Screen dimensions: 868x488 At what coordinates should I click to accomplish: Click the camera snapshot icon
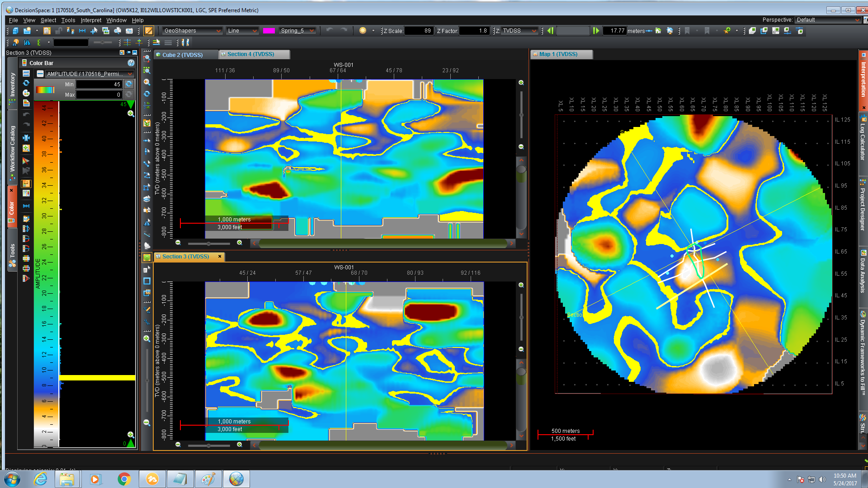129,31
